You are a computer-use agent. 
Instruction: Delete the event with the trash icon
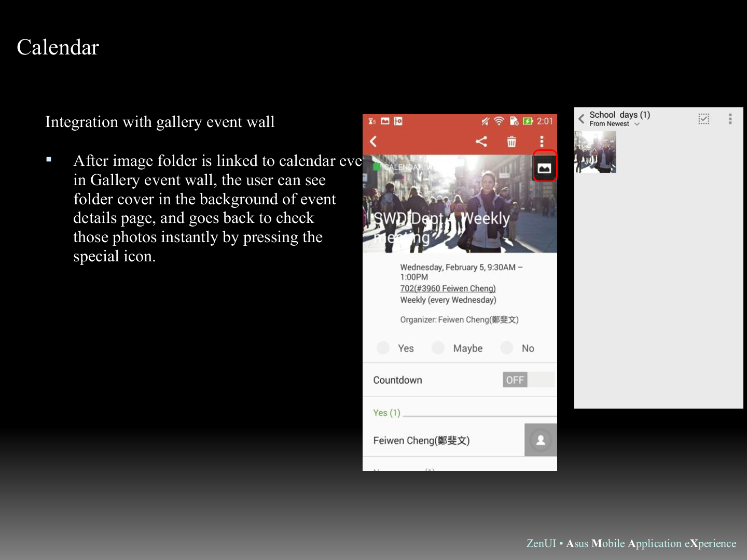(x=511, y=142)
